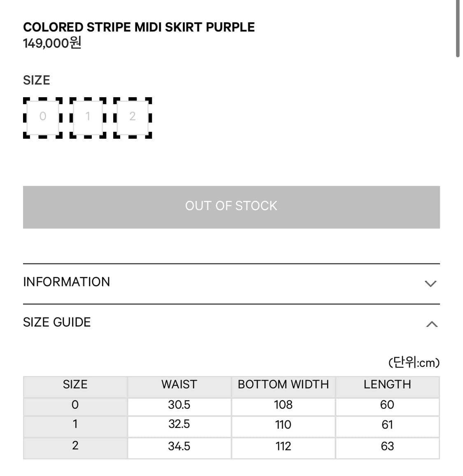The height and width of the screenshot is (476, 463).
Task: Select size 0 option
Action: coord(43,118)
